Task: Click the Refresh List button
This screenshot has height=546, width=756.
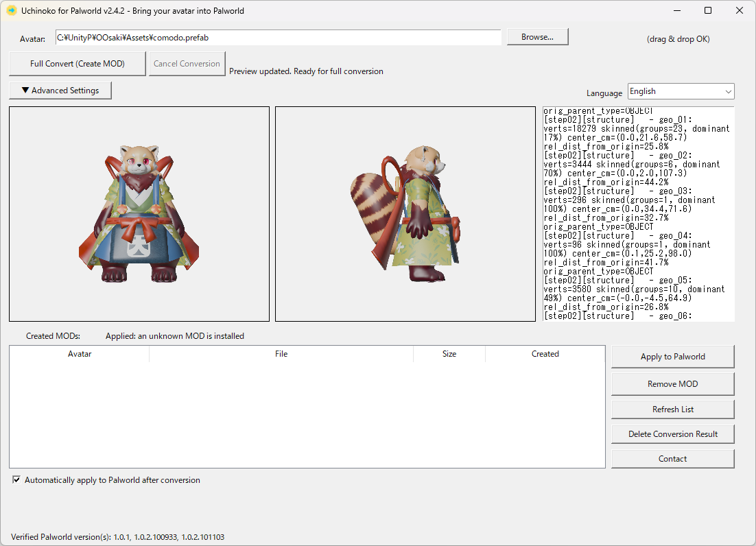Action: (672, 409)
